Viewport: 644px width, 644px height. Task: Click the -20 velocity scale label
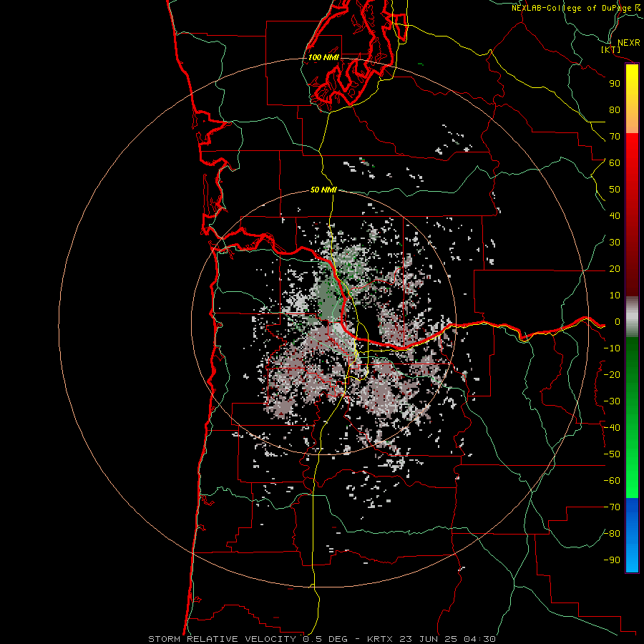(x=612, y=375)
